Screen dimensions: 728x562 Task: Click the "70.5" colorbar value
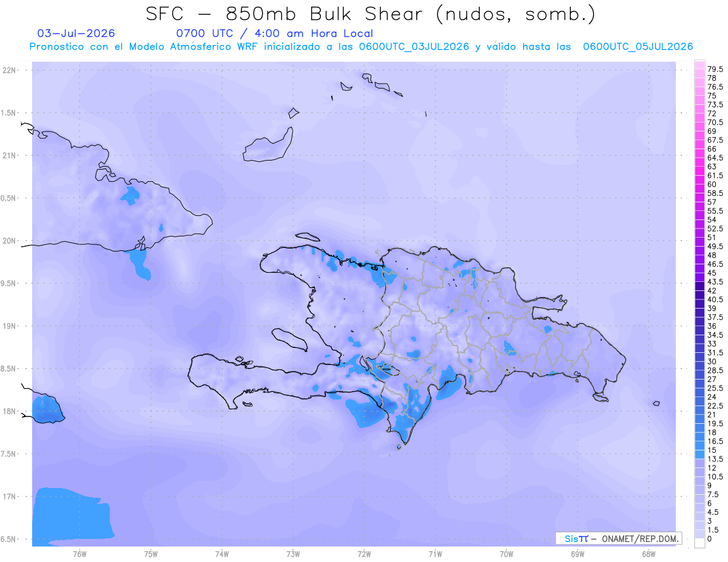coord(715,122)
